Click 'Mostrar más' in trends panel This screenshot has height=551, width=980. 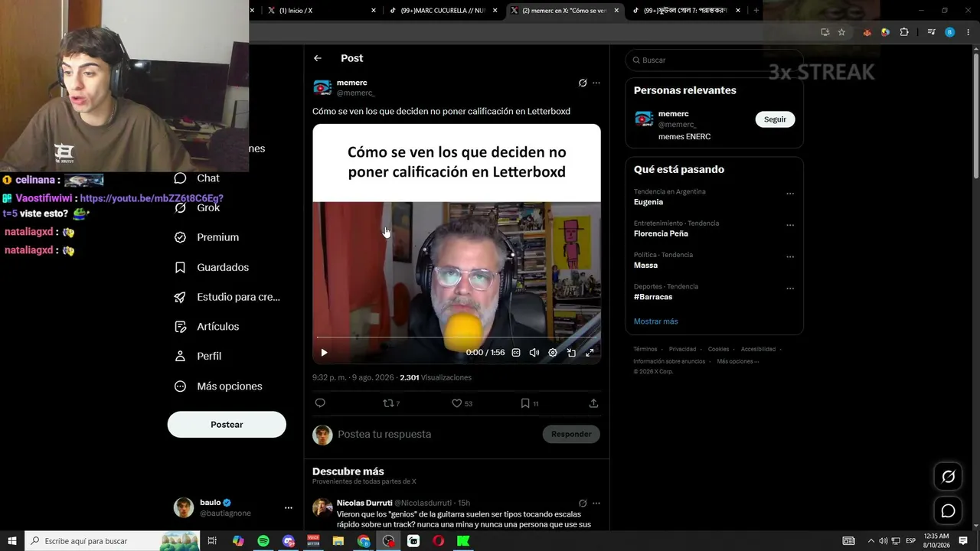click(655, 321)
